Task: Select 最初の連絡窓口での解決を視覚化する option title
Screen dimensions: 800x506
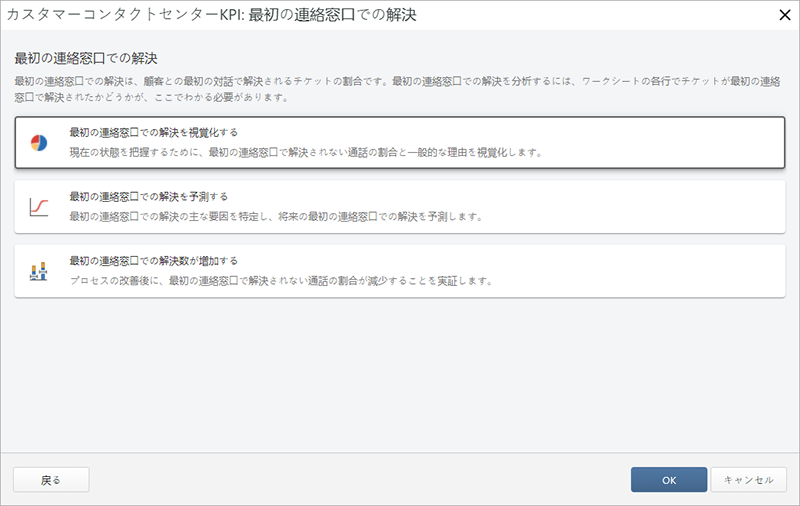Action: click(x=153, y=132)
